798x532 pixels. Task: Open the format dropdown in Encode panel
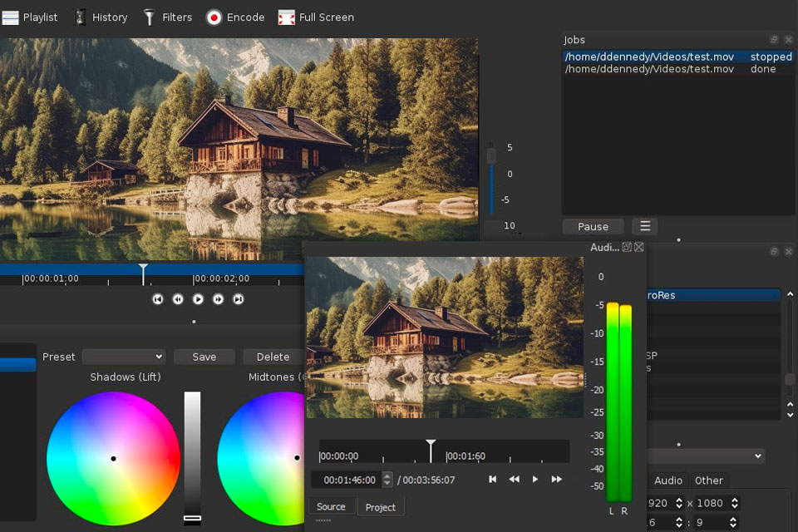(x=706, y=456)
